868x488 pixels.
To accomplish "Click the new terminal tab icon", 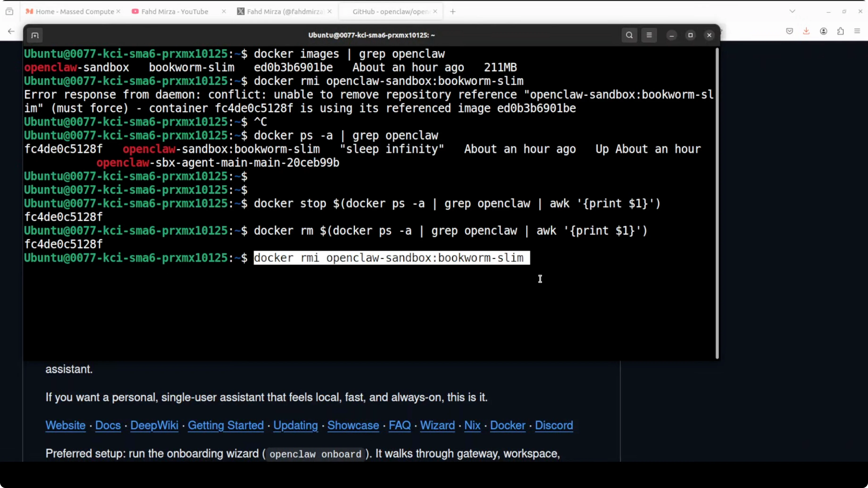I will [35, 35].
